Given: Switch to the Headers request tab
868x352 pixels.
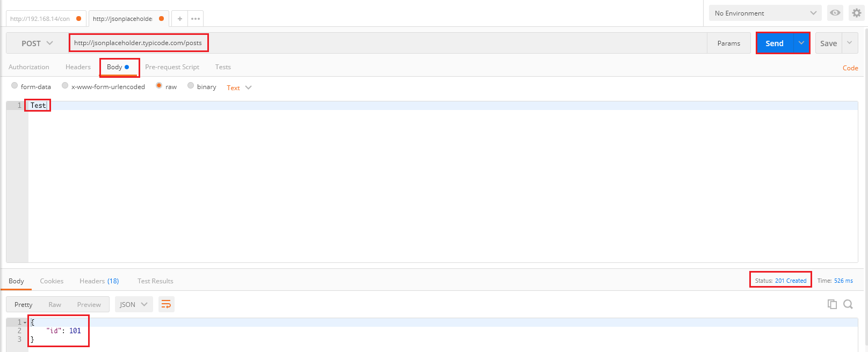Looking at the screenshot, I should [78, 67].
